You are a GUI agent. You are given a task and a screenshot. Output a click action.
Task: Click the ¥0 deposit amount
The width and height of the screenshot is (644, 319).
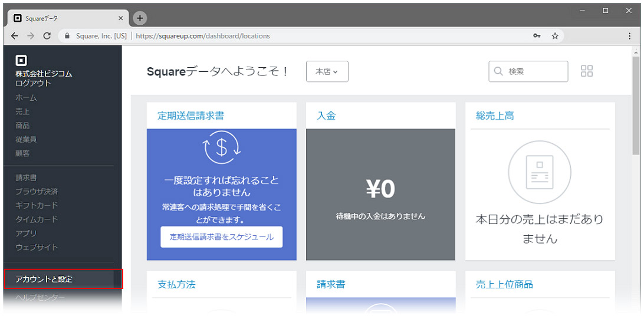[x=380, y=189]
